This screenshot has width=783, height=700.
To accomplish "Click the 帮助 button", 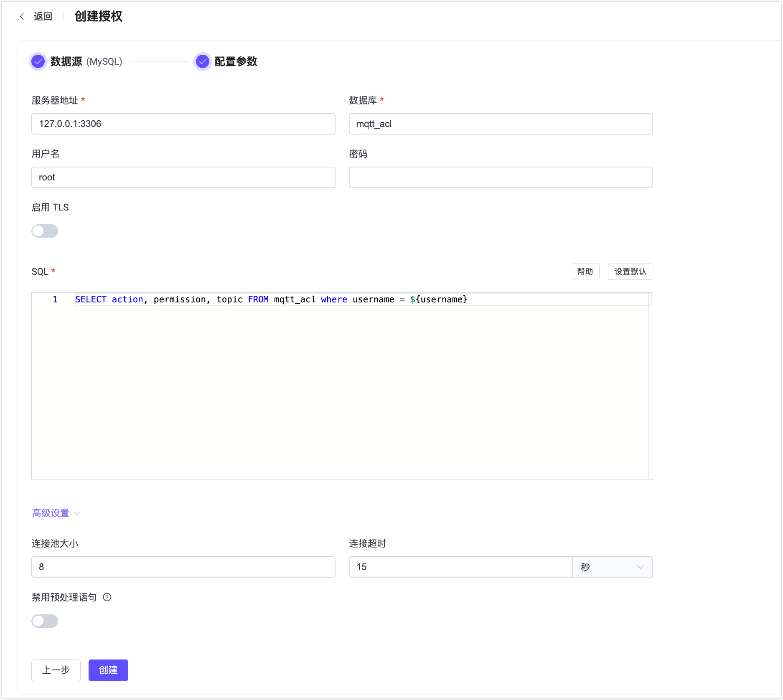I will (x=585, y=271).
